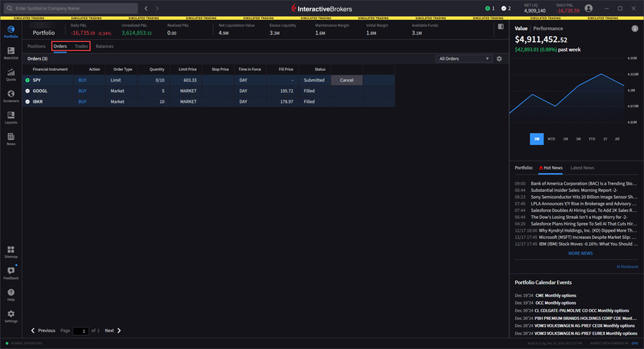The image size is (644, 349).
Task: Select the Hot News tab
Action: pos(551,167)
